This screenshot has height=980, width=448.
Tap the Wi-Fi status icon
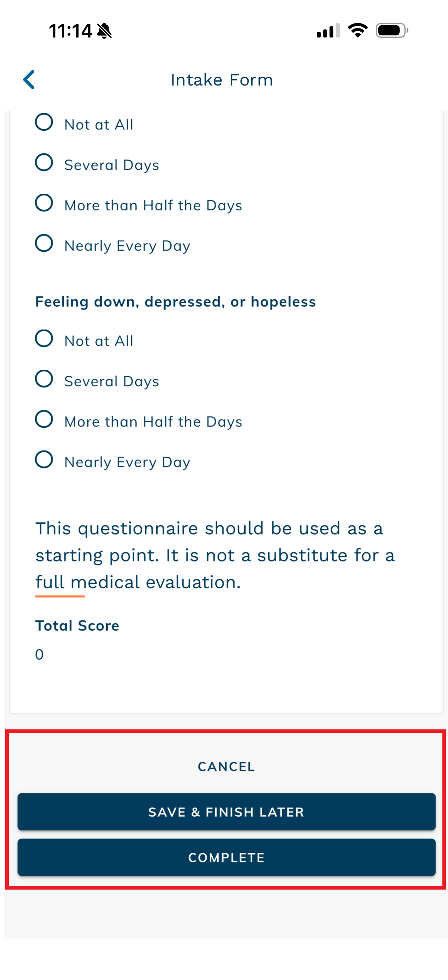pyautogui.click(x=358, y=30)
